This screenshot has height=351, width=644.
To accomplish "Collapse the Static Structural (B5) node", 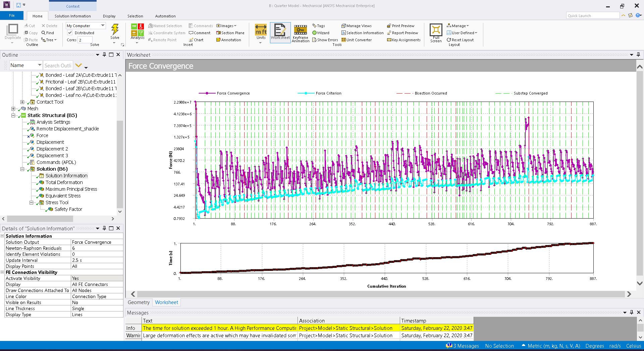I will [13, 115].
